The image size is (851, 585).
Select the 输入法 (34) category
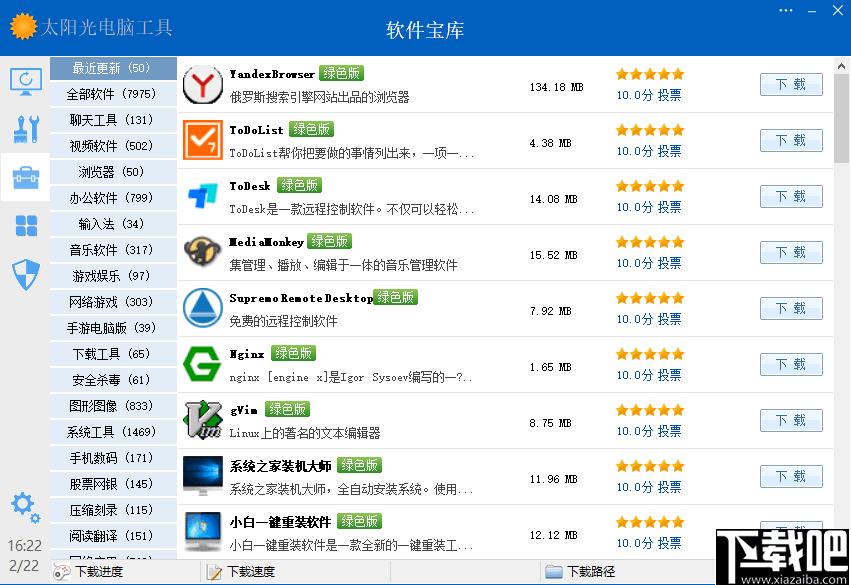(x=113, y=224)
